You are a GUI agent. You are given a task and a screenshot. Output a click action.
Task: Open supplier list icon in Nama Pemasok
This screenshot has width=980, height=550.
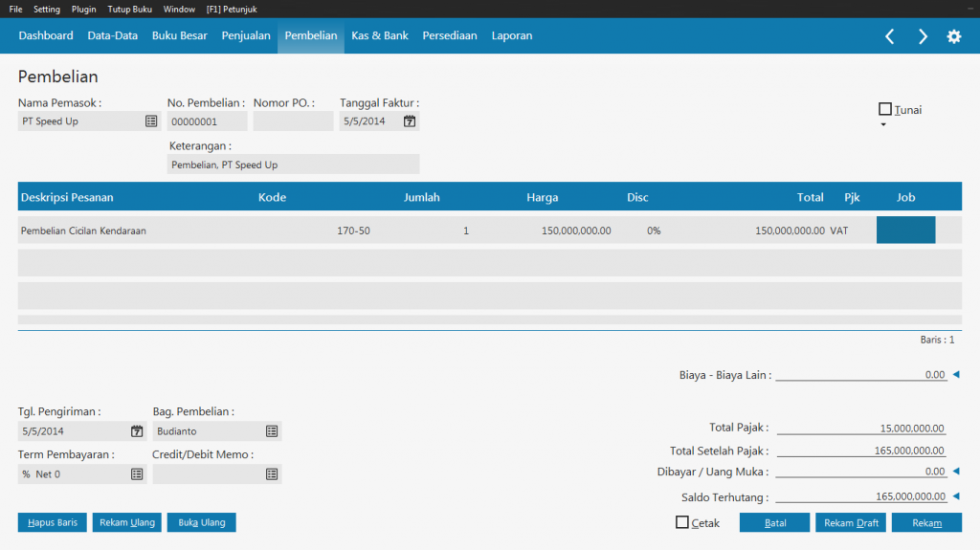[x=151, y=121]
